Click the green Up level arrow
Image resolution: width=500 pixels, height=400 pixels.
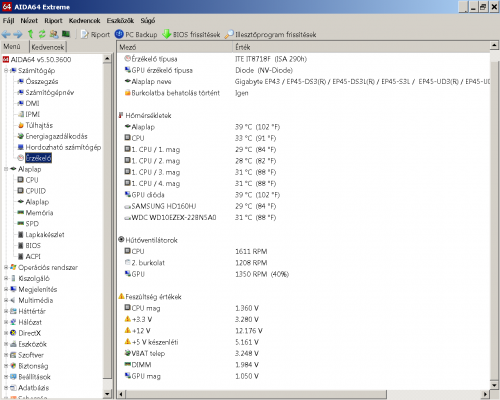30,34
